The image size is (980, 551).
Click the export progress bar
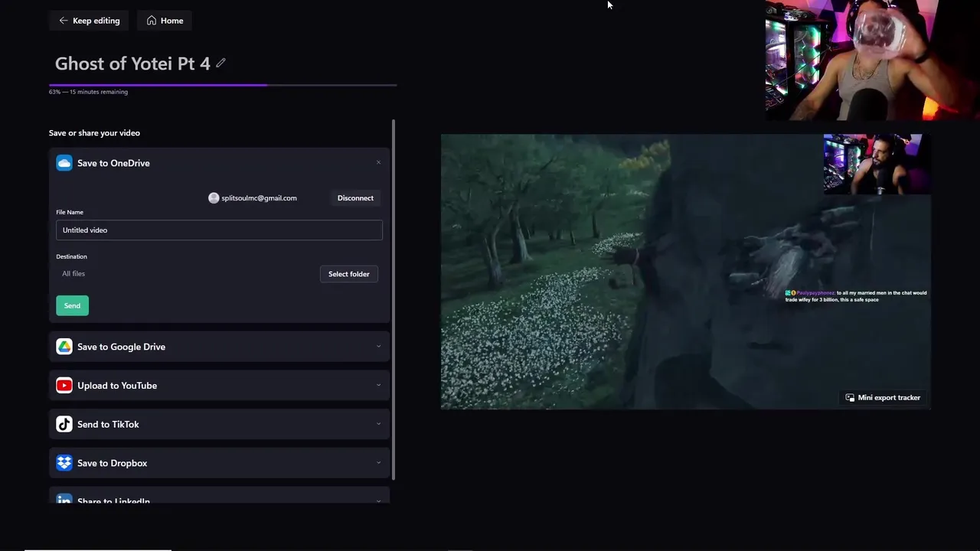click(x=223, y=85)
